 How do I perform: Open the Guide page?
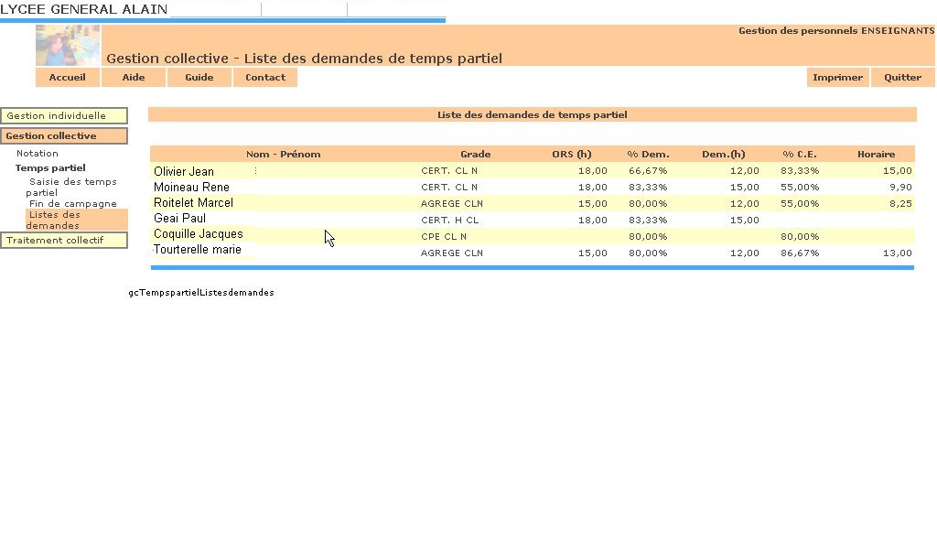[199, 78]
